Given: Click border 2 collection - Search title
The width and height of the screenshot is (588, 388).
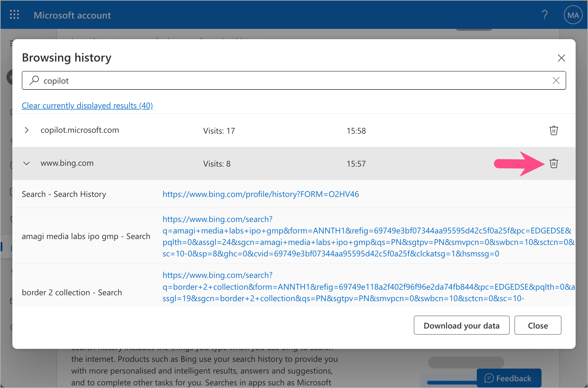Looking at the screenshot, I should coord(72,292).
